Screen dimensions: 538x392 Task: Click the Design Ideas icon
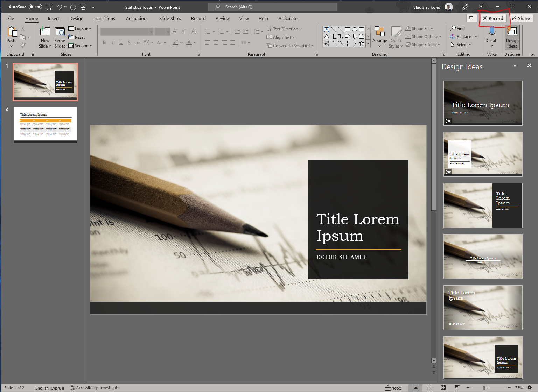(512, 36)
